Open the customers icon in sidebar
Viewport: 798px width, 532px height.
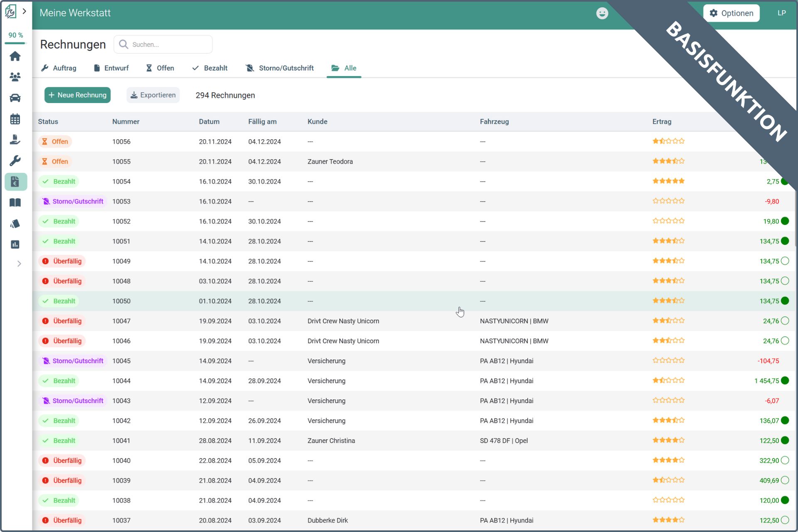tap(15, 77)
